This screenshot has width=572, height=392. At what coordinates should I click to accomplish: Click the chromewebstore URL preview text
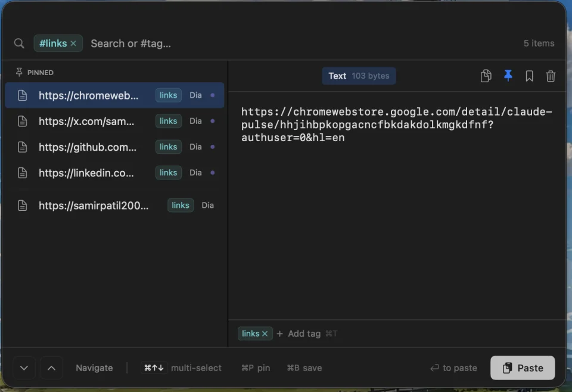pyautogui.click(x=397, y=125)
